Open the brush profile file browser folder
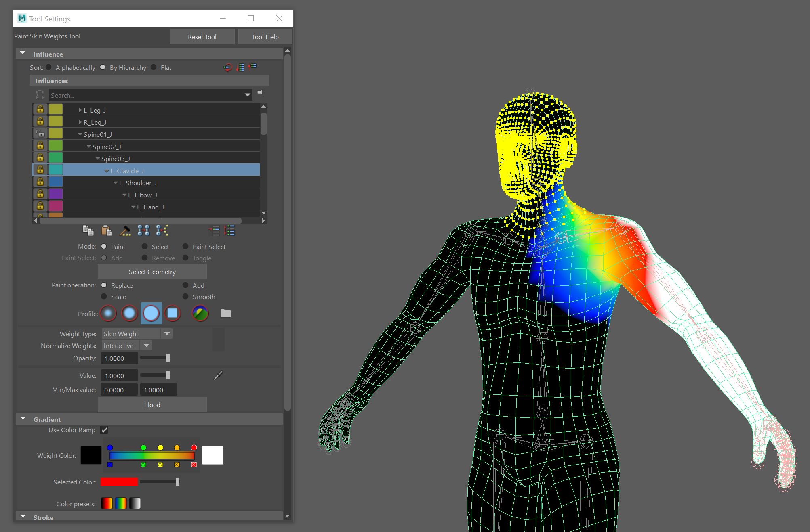This screenshot has height=532, width=810. pyautogui.click(x=226, y=313)
